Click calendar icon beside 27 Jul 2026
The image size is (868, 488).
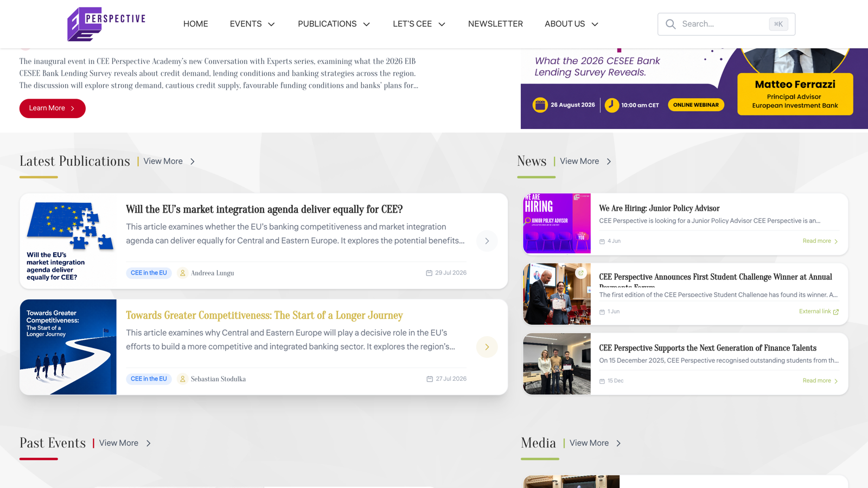click(x=430, y=379)
